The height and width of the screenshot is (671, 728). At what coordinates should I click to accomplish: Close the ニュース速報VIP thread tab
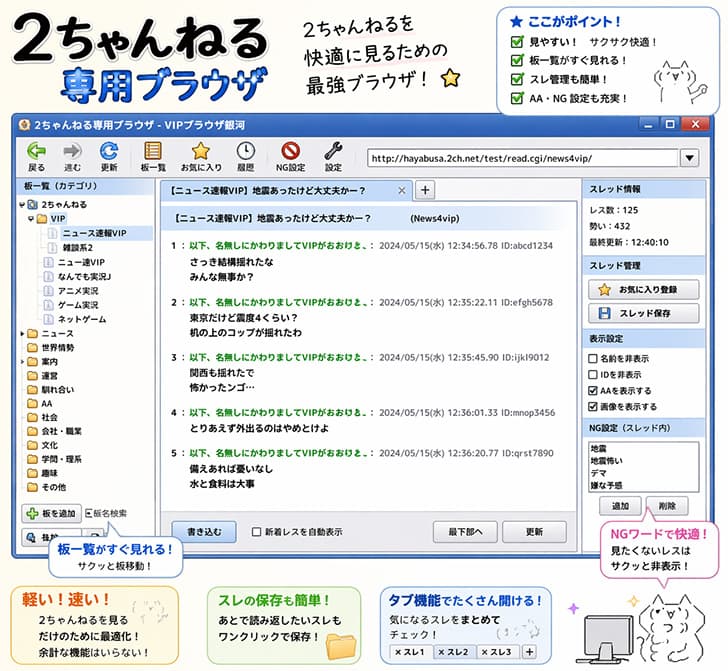(x=402, y=190)
